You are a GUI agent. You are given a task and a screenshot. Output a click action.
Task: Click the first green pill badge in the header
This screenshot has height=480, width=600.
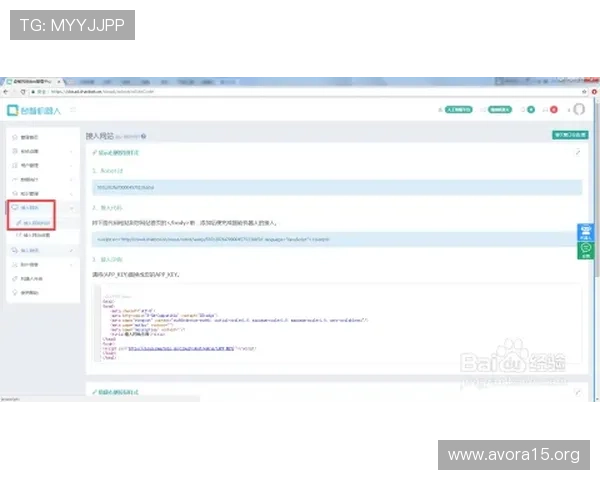point(458,110)
